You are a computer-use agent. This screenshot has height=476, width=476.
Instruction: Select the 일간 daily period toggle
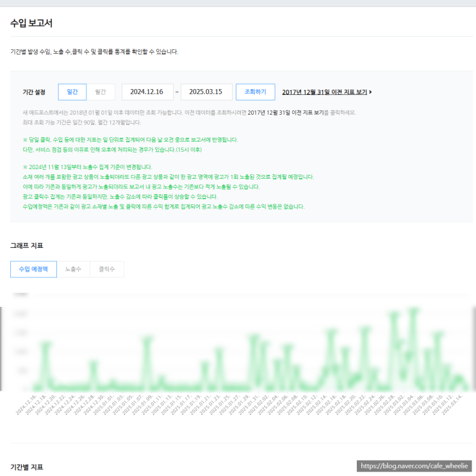pyautogui.click(x=72, y=92)
